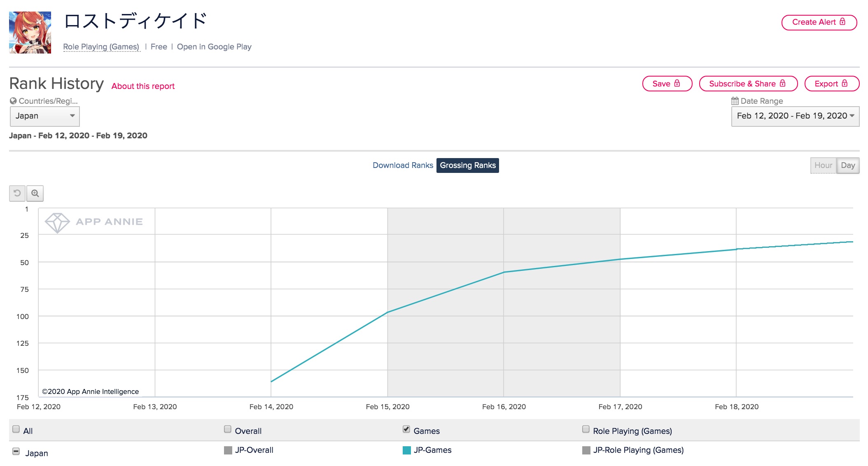868x466 pixels.
Task: Click JP-Role Playing (Games) gray swatch
Action: pyautogui.click(x=586, y=450)
